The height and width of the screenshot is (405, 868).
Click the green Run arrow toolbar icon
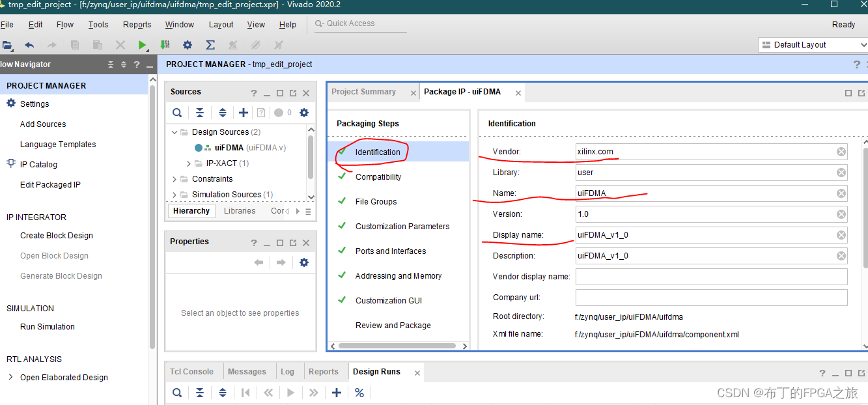click(x=142, y=45)
